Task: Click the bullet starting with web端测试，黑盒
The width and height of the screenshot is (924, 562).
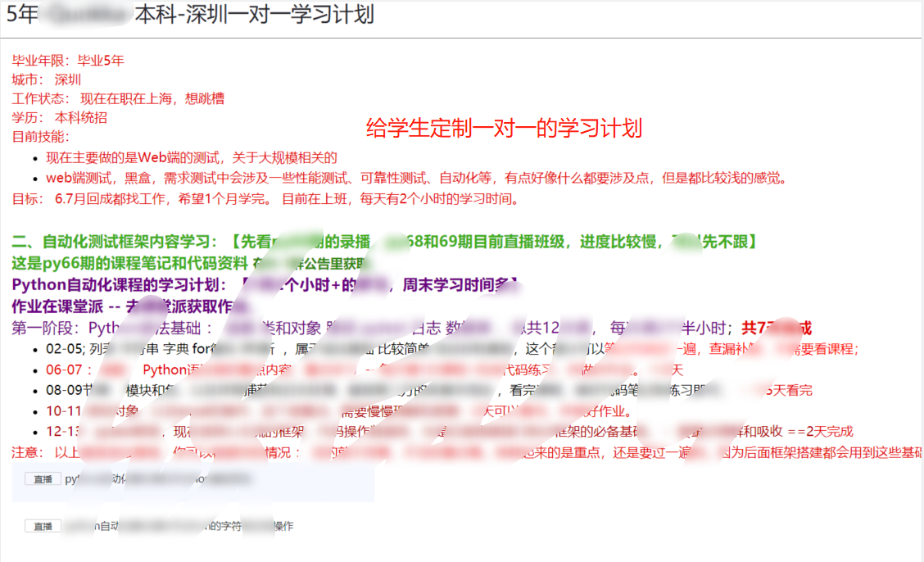Action: (410, 178)
